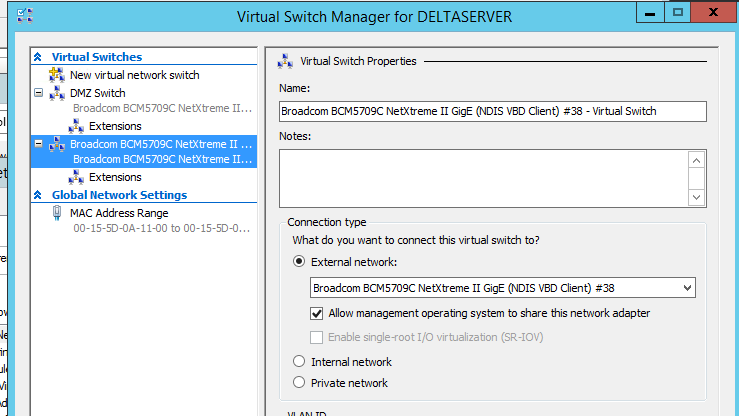Click the Extensions icon under DMZ Switch
The height and width of the screenshot is (416, 739).
[x=76, y=126]
